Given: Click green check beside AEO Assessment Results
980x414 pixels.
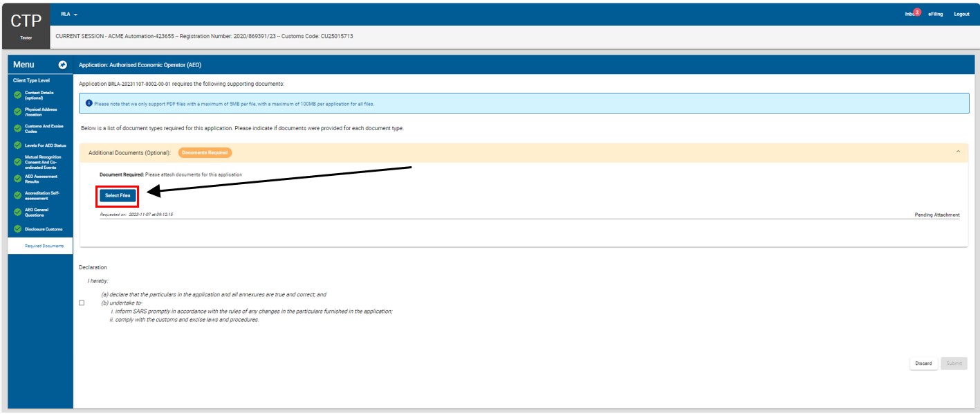Looking at the screenshot, I should (17, 179).
